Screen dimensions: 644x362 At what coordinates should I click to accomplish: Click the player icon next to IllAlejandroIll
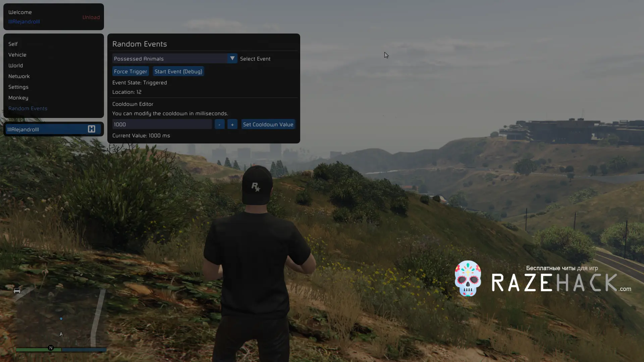tap(92, 129)
